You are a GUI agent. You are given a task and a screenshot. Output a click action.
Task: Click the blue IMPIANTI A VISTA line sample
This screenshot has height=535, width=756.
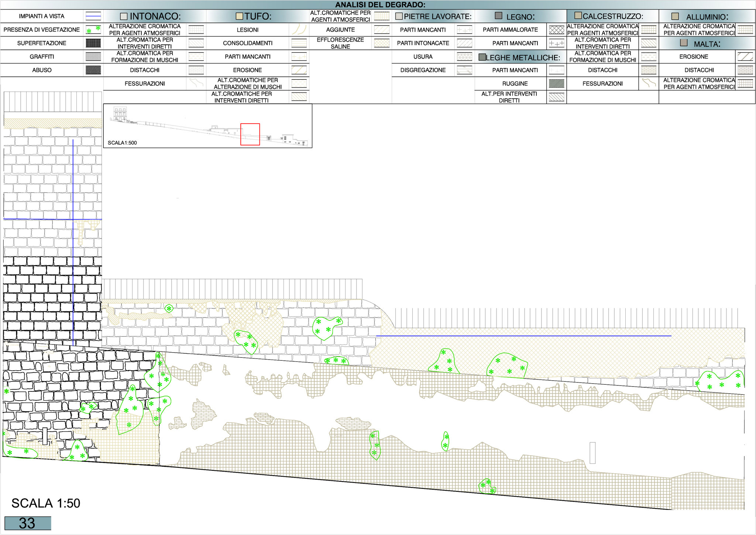[x=93, y=16]
